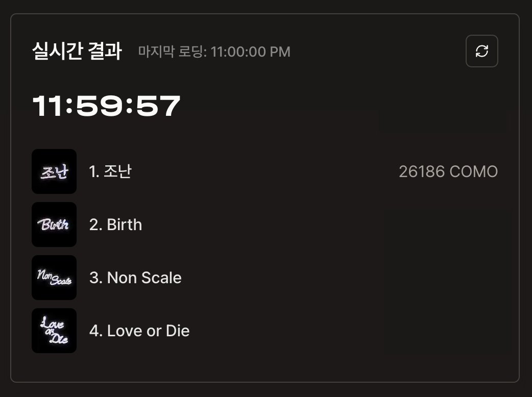Click the 실시간 결과 heading
532x397 pixels.
pos(77,52)
